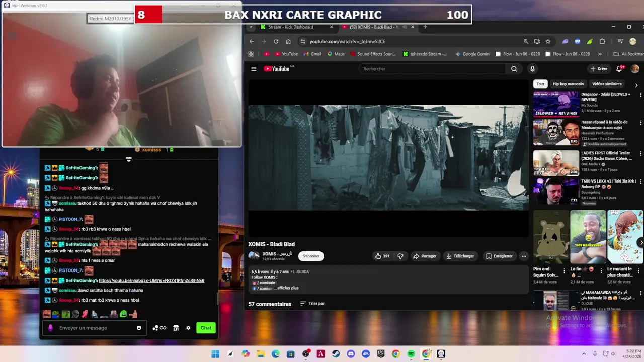Open YouTube notifications bell

tap(620, 69)
